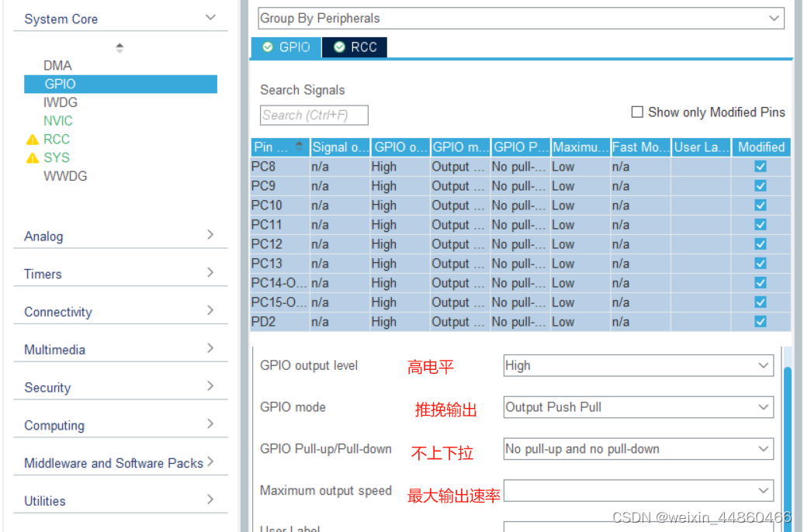The width and height of the screenshot is (804, 532).
Task: Collapse the System Core section
Action: pyautogui.click(x=210, y=16)
